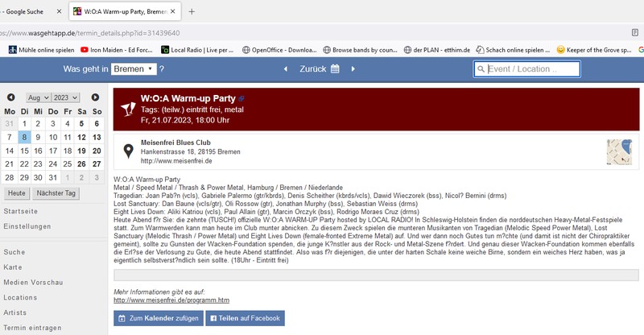Open the Local Radio bookmark
This screenshot has width=644, height=335.
tap(197, 50)
